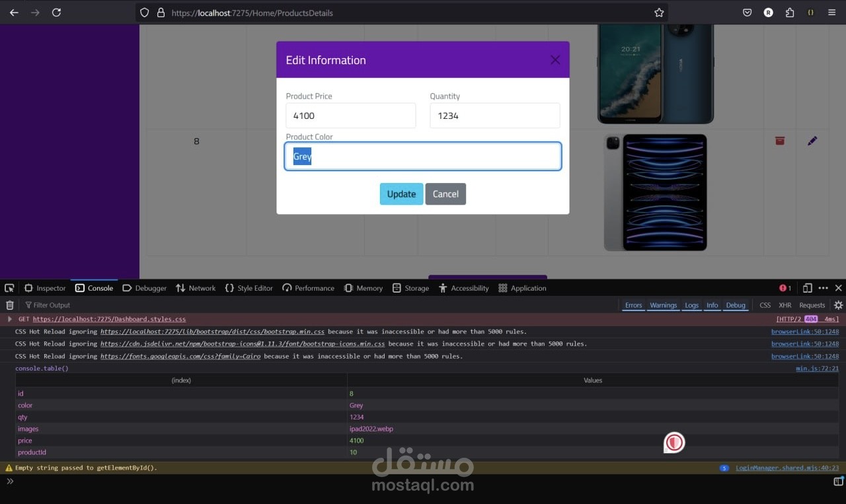Toggle the Debug filter in console
The height and width of the screenshot is (504, 846).
pos(736,305)
